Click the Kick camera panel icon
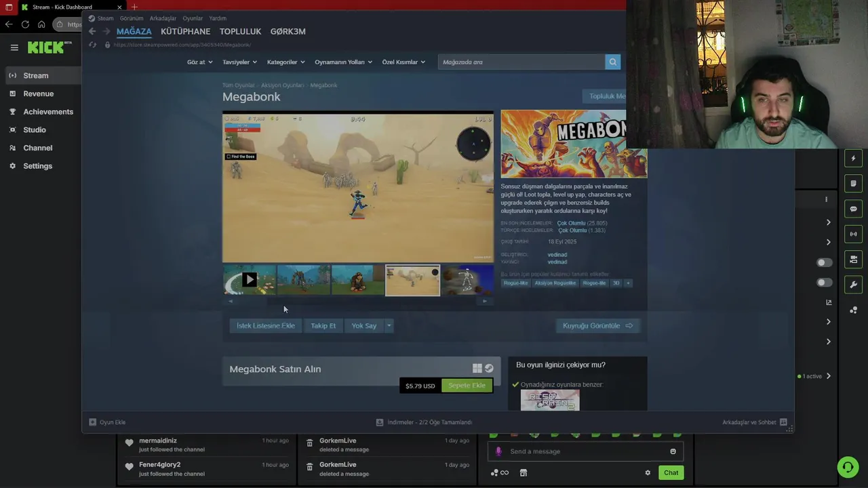The height and width of the screenshot is (488, 868). (x=854, y=260)
